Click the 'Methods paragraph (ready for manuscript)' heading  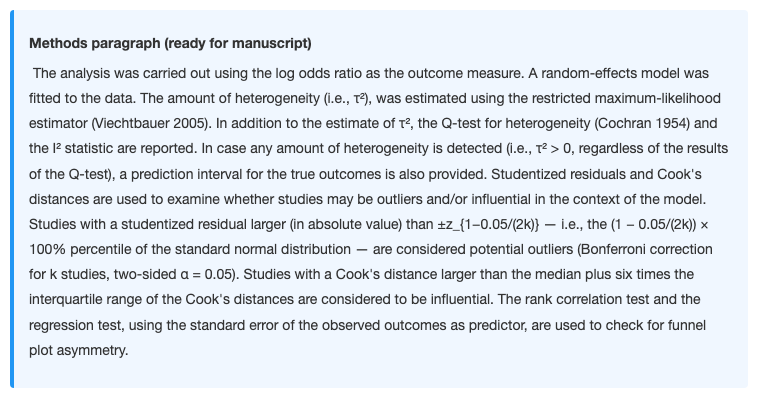[x=170, y=44]
